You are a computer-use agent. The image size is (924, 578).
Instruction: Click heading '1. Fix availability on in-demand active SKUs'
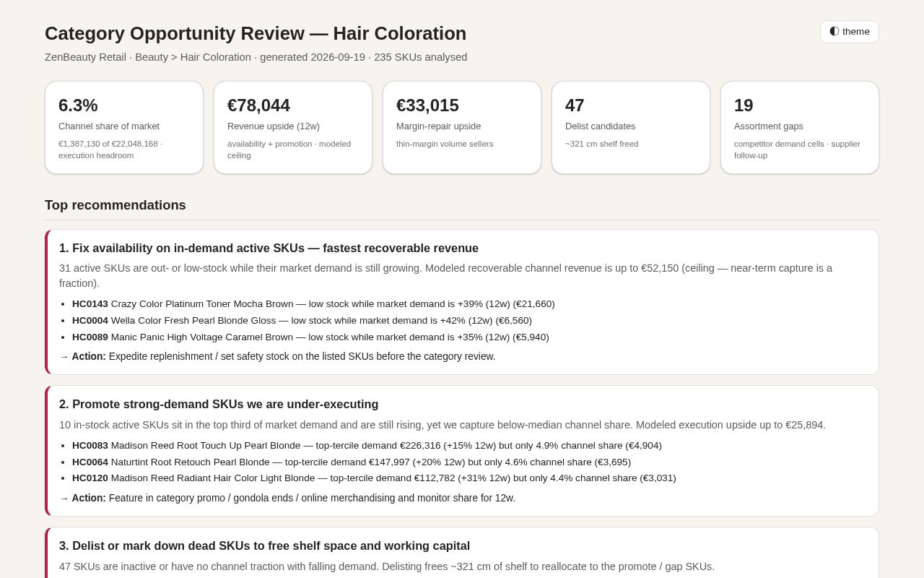tap(269, 249)
